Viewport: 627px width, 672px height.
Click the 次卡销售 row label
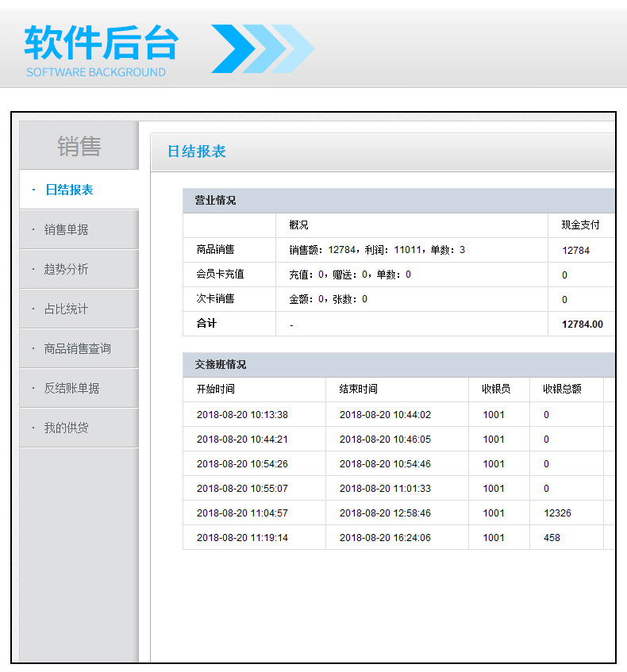coord(215,299)
